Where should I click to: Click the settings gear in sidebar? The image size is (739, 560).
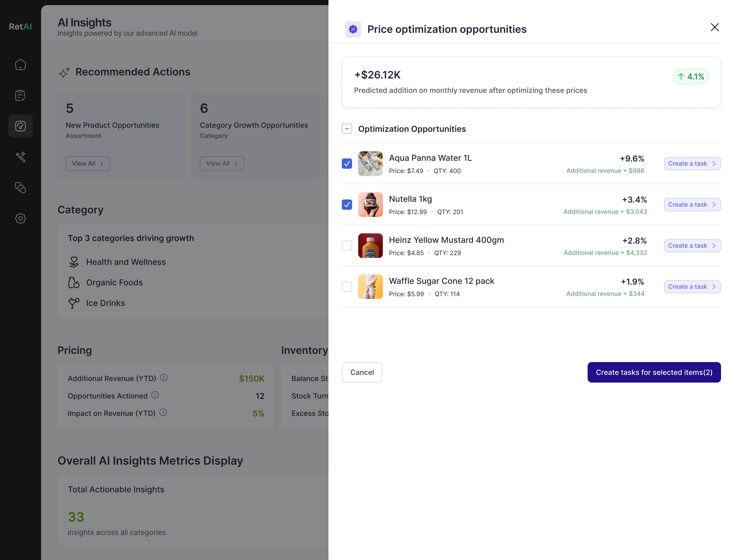(x=20, y=218)
